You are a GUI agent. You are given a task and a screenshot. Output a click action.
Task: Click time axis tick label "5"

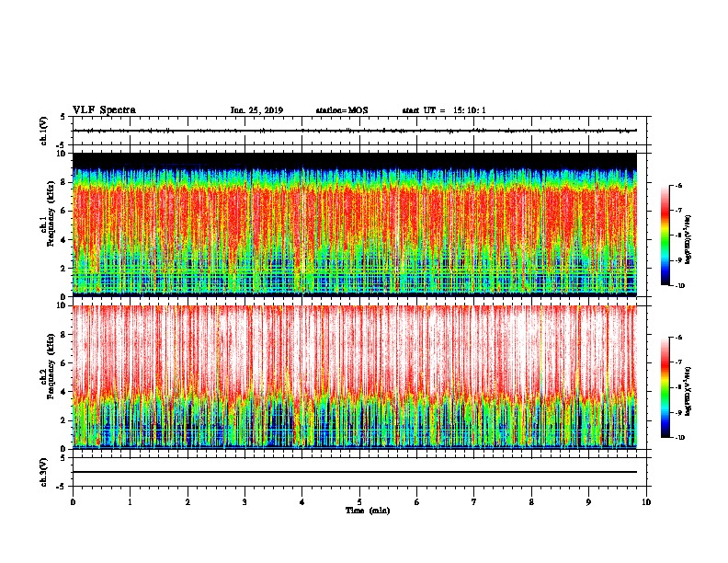[x=359, y=502]
